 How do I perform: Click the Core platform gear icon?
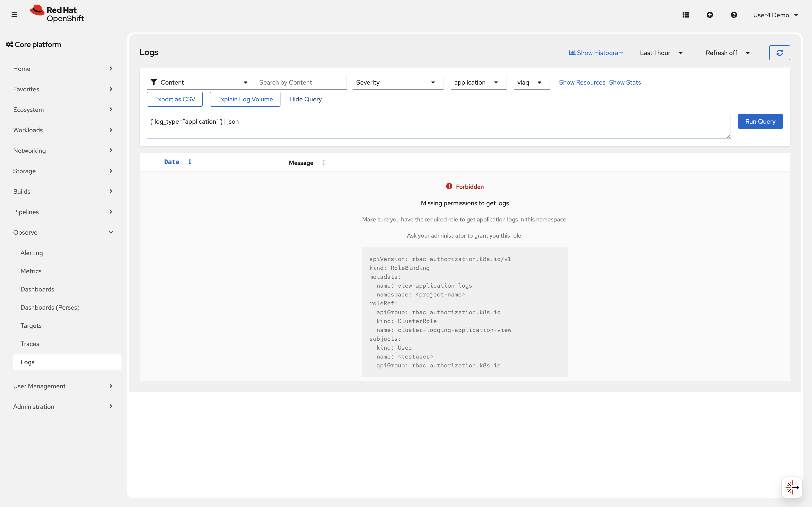pos(9,44)
